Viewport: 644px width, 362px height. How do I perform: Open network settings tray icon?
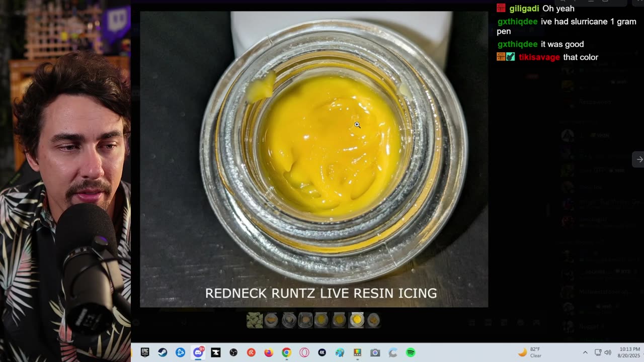coord(598,352)
